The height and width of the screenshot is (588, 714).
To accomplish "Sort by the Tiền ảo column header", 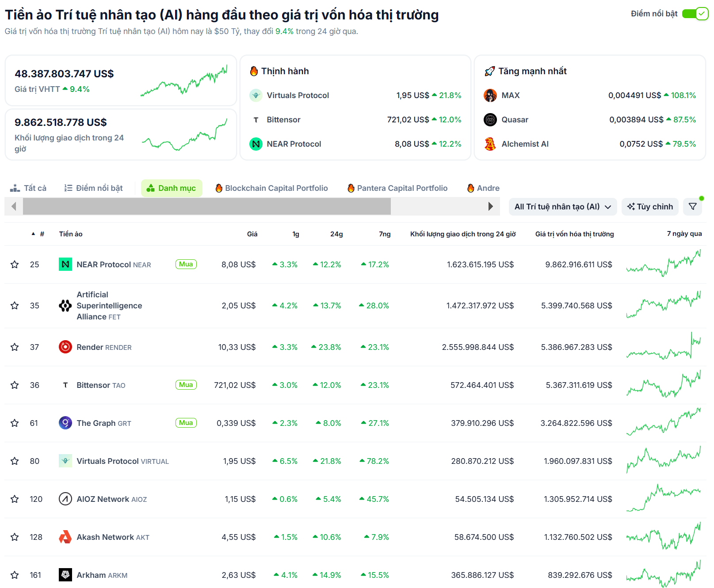I will tap(71, 234).
